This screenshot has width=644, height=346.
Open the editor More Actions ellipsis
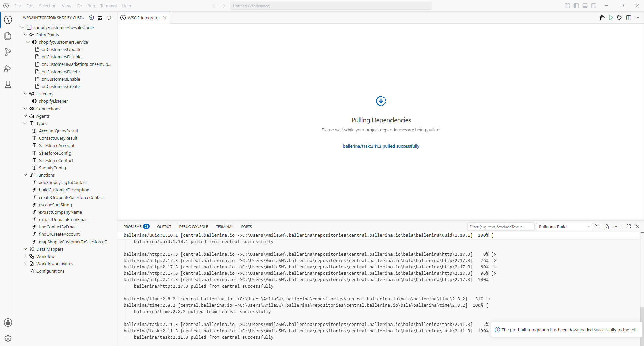tap(637, 18)
